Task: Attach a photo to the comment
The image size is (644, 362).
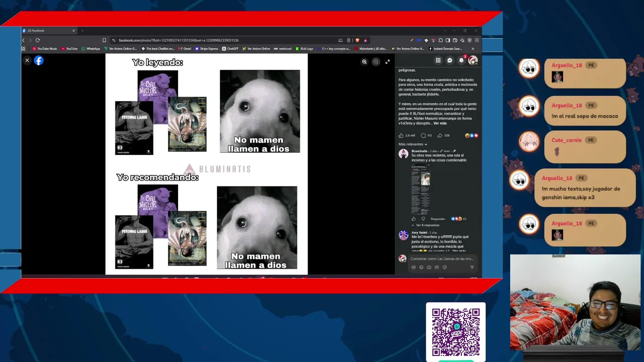Action: click(x=429, y=267)
